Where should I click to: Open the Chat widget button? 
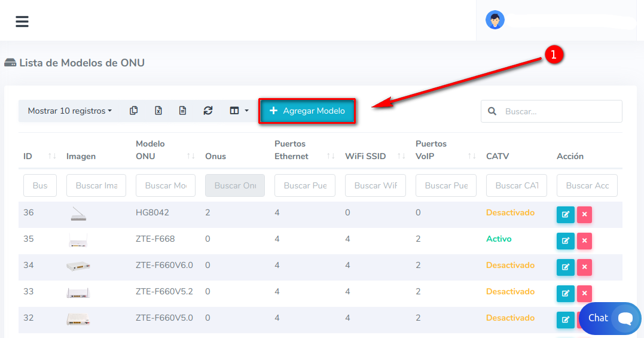tap(610, 318)
